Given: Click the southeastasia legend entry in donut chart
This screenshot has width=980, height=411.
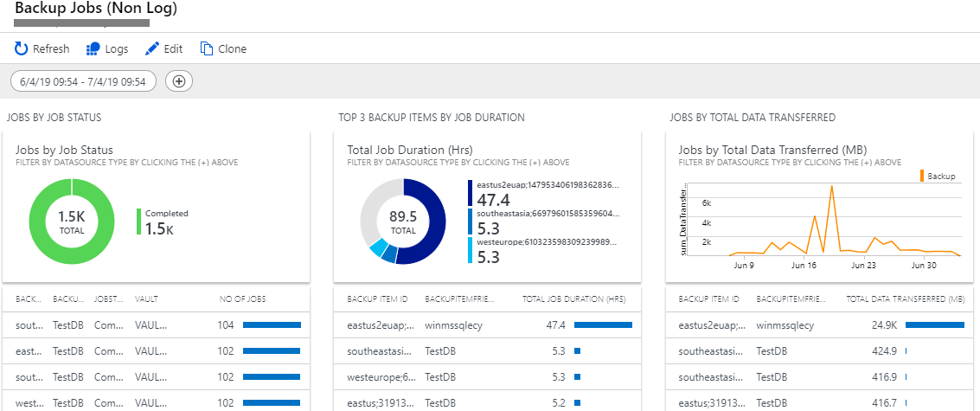Looking at the screenshot, I should point(543,222).
